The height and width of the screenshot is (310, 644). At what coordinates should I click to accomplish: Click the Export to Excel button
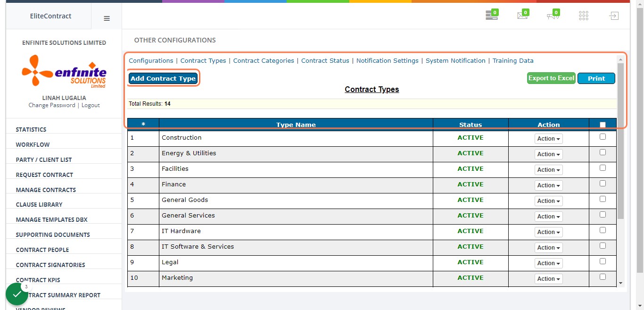point(552,78)
